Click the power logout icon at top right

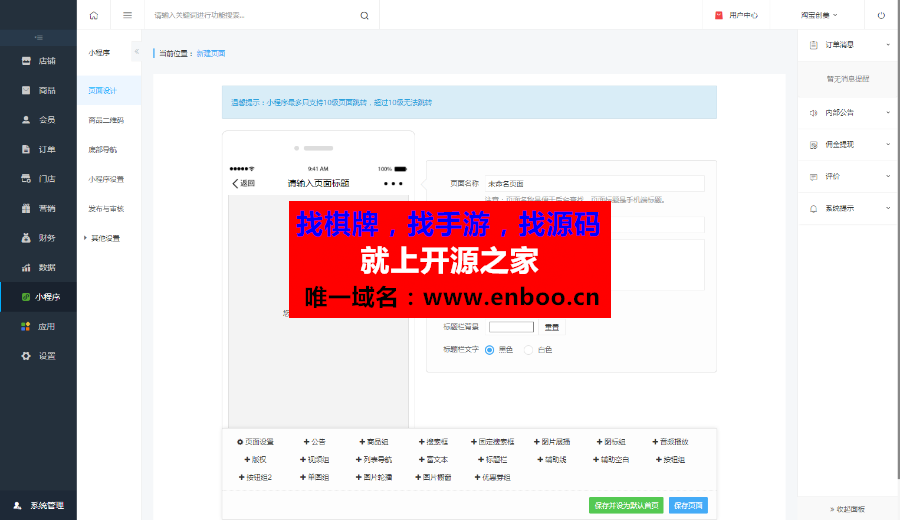(x=881, y=15)
